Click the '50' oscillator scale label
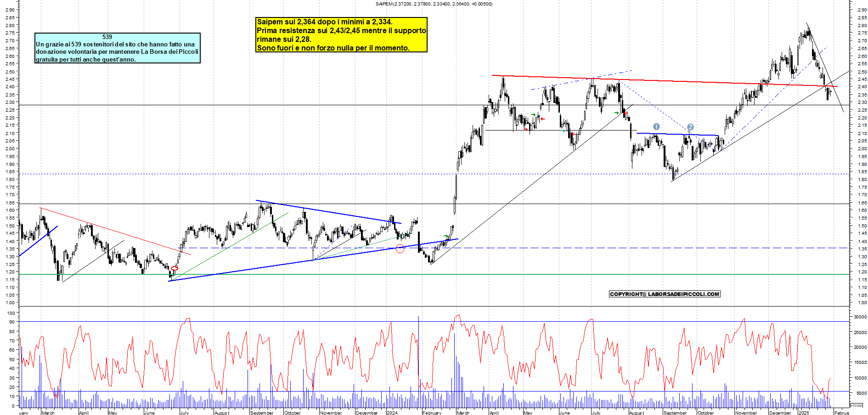 (12, 359)
